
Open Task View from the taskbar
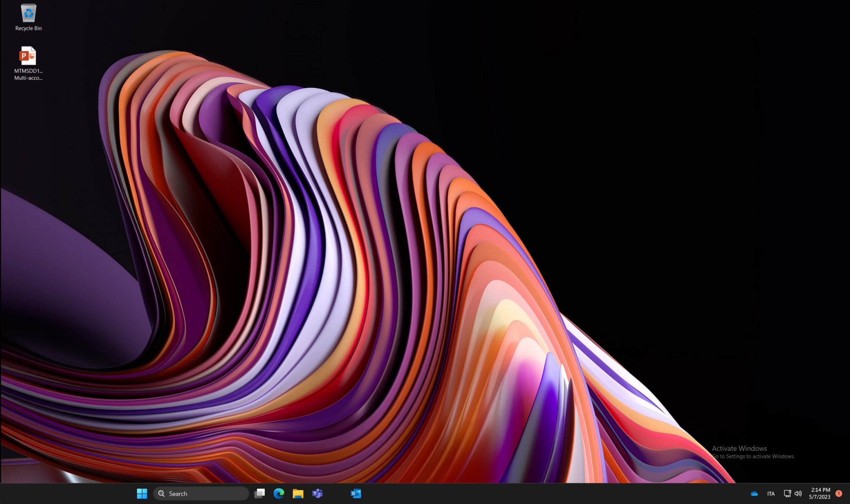(x=260, y=494)
